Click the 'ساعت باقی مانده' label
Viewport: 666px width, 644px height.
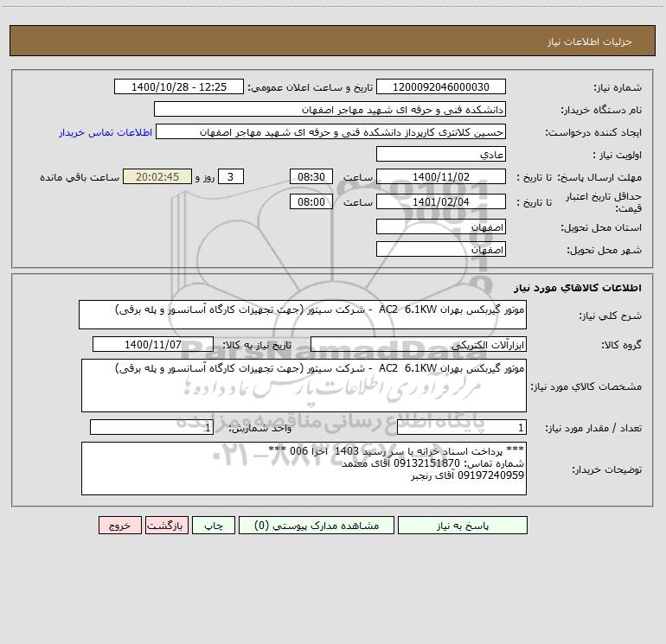pos(80,177)
